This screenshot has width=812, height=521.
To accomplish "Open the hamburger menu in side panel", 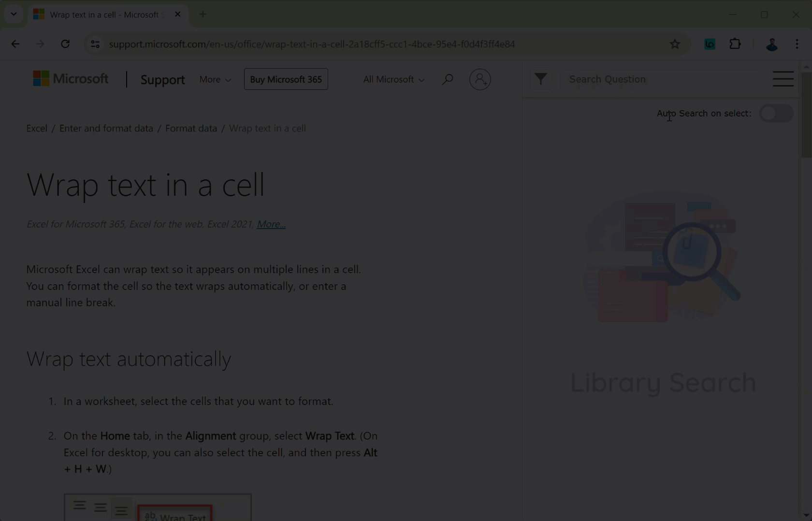I will tap(783, 79).
